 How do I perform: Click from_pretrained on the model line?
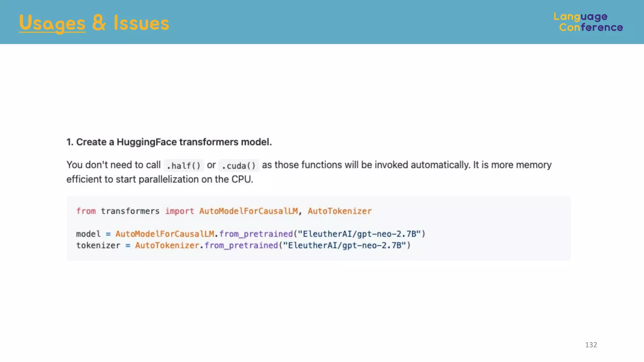(256, 234)
